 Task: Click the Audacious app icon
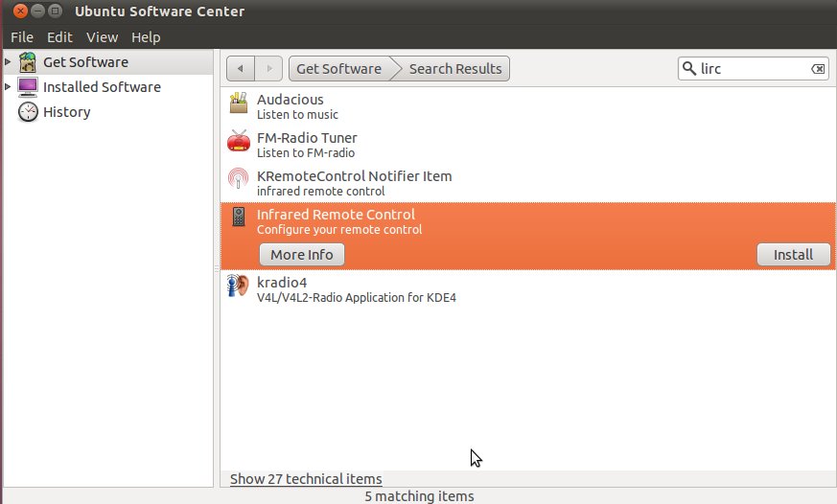(239, 103)
